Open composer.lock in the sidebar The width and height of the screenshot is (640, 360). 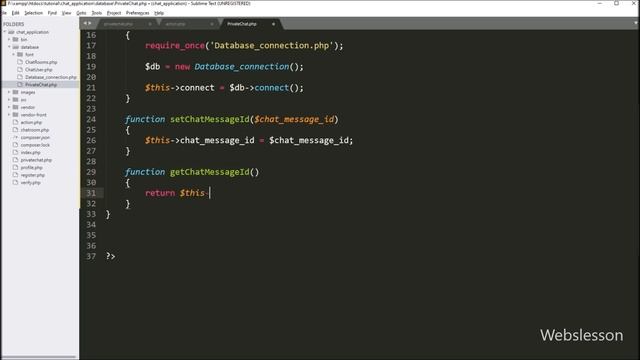point(35,145)
